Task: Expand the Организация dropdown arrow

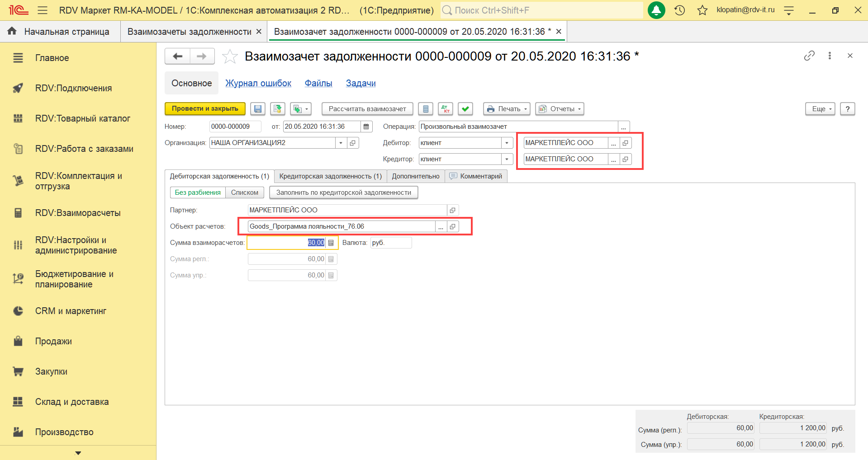Action: click(x=341, y=143)
